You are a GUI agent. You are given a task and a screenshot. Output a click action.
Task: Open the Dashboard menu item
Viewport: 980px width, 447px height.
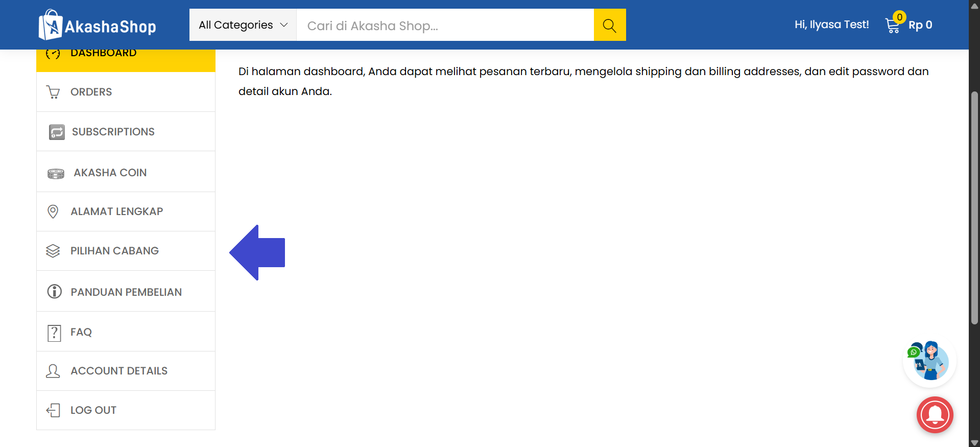(x=103, y=54)
